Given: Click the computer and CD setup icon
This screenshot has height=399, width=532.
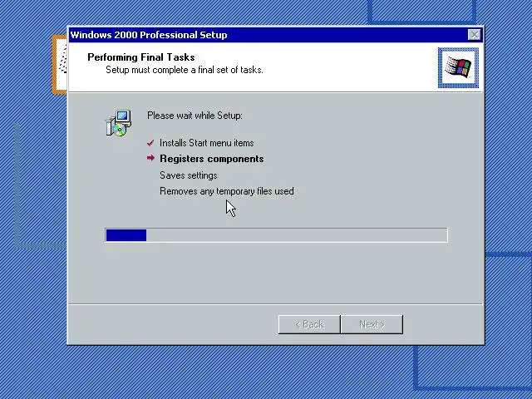Looking at the screenshot, I should pos(118,123).
